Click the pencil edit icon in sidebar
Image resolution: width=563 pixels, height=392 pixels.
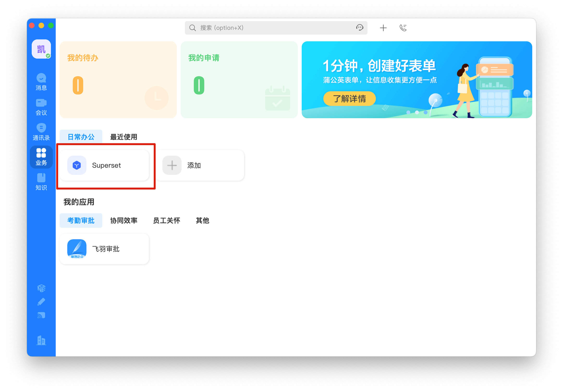(41, 301)
